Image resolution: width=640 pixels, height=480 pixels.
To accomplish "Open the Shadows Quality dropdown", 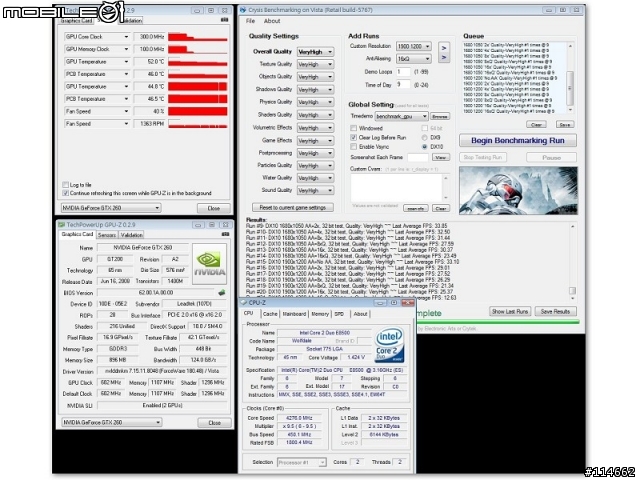I will (316, 89).
